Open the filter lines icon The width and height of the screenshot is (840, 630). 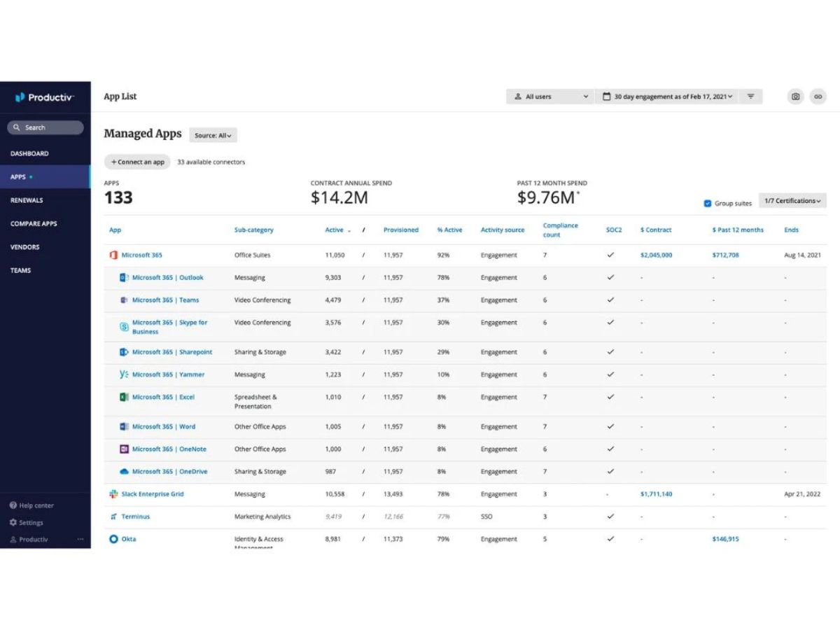pyautogui.click(x=750, y=97)
